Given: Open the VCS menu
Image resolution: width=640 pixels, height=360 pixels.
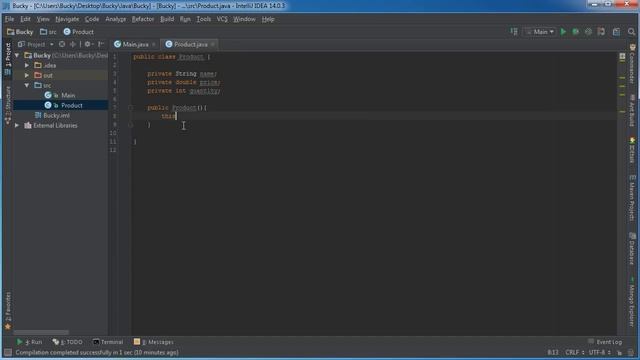Looking at the screenshot, I should (x=222, y=19).
